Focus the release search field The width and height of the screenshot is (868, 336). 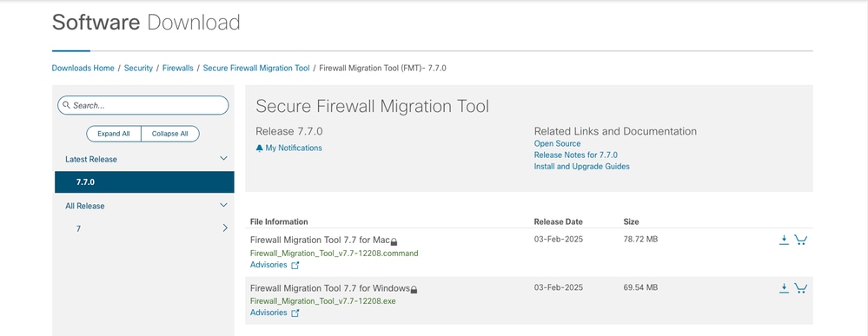click(142, 105)
